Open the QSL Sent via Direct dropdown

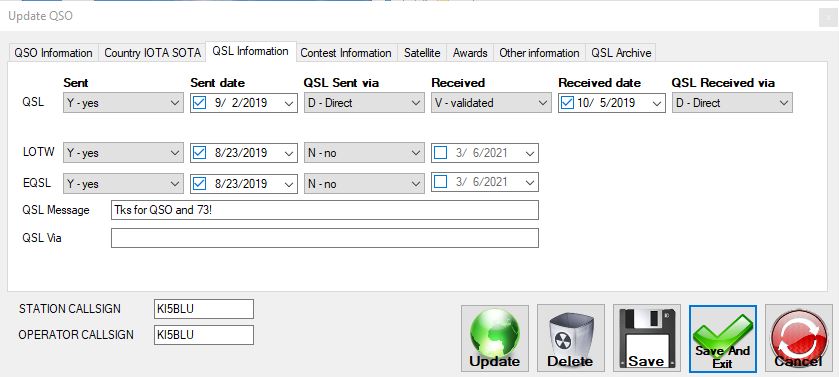click(x=364, y=103)
